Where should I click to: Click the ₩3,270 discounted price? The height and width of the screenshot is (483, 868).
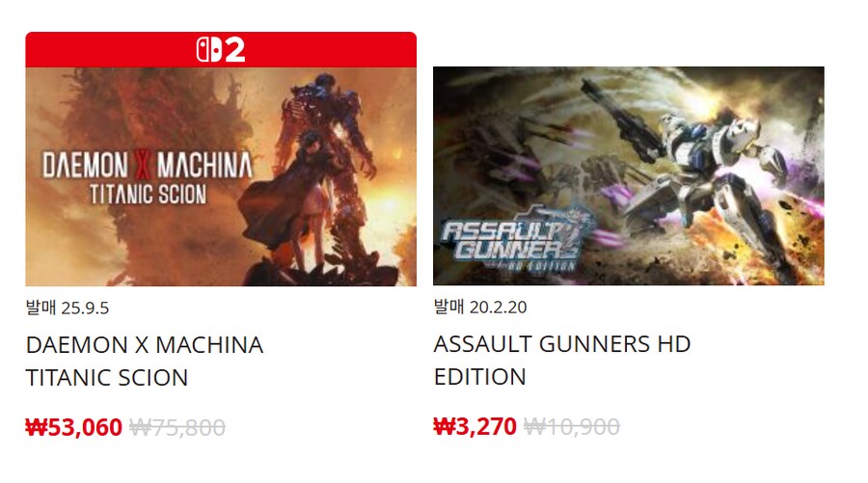point(475,426)
